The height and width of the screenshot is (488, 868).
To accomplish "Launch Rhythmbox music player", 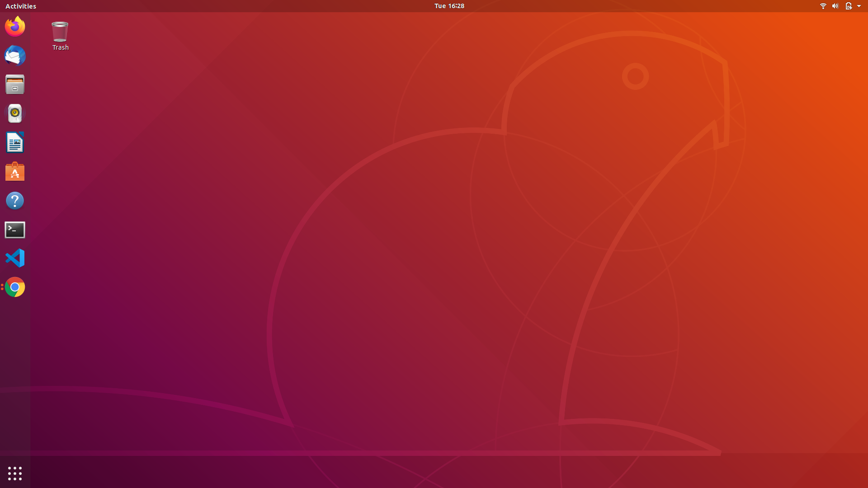I will (15, 113).
